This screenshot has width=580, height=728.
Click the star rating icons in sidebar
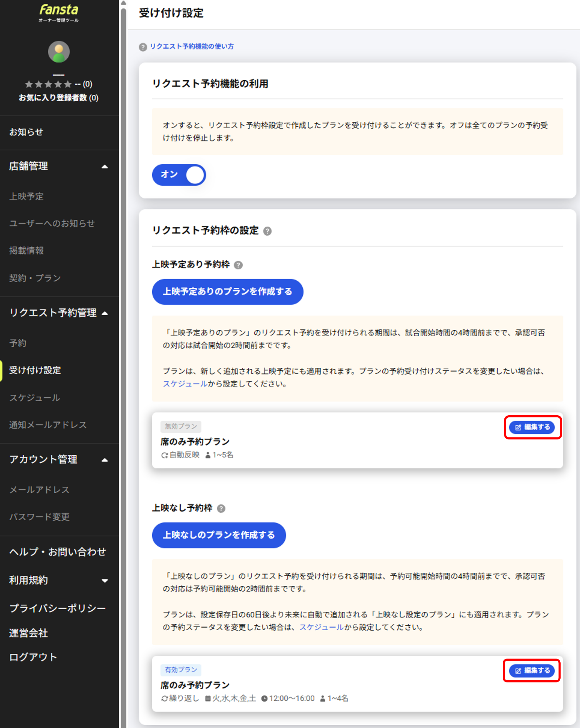tap(49, 84)
